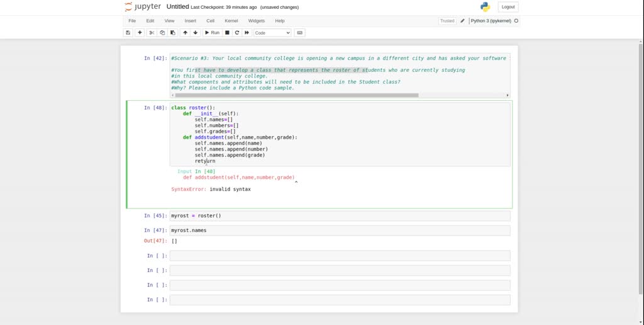The width and height of the screenshot is (644, 325).
Task: Toggle the Trusted notebook indicator
Action: (x=447, y=21)
